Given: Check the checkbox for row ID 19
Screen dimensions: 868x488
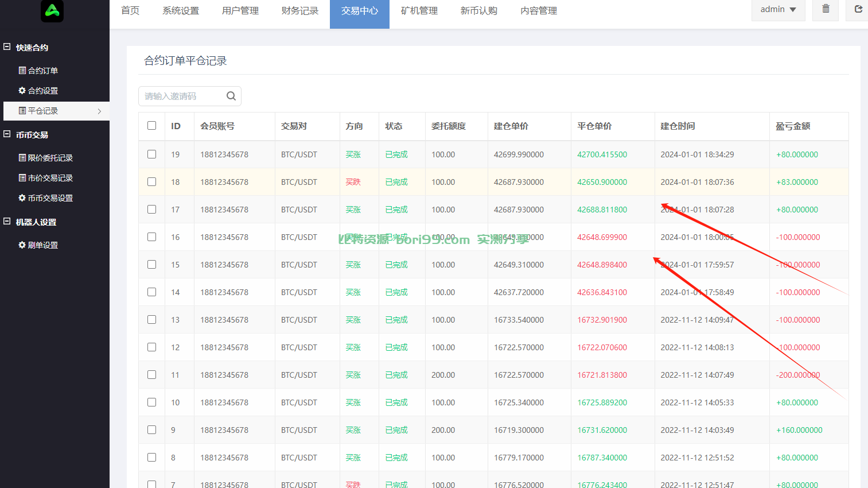Looking at the screenshot, I should 152,154.
